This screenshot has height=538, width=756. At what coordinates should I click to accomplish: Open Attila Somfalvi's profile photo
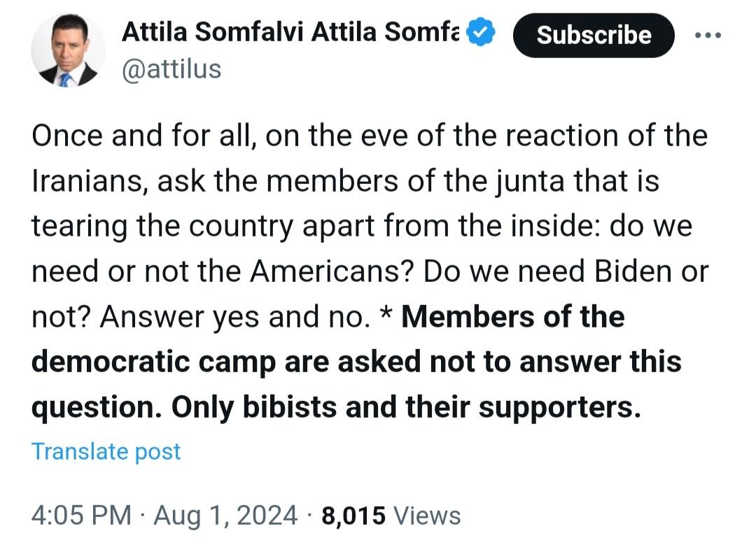pyautogui.click(x=69, y=50)
